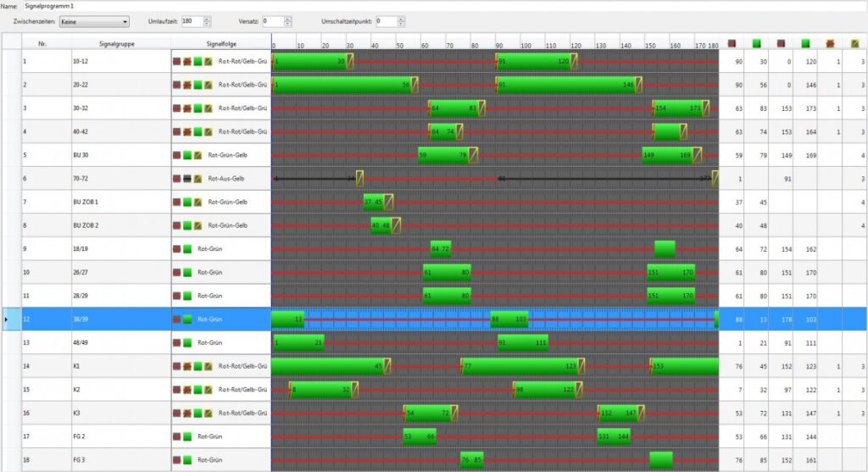Viewport: 868px width, 472px height.
Task: Click the dark Aus state icon in row 70-72
Action: click(187, 179)
